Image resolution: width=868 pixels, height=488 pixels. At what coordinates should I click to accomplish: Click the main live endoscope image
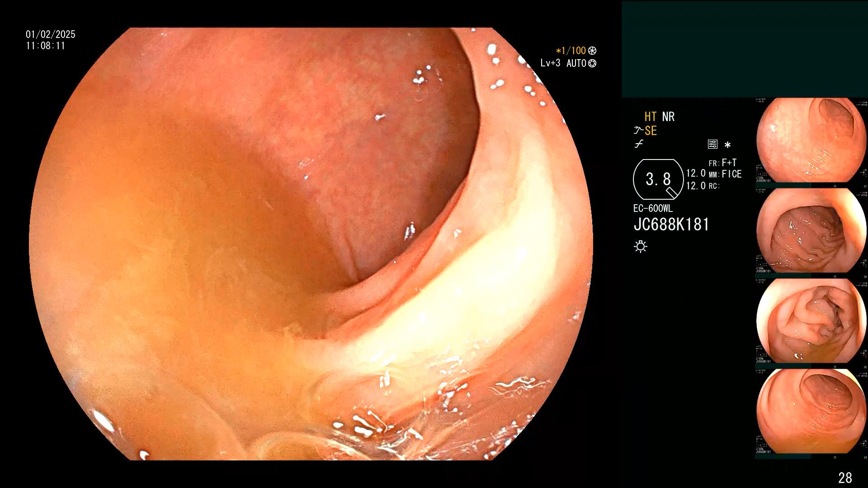311,244
